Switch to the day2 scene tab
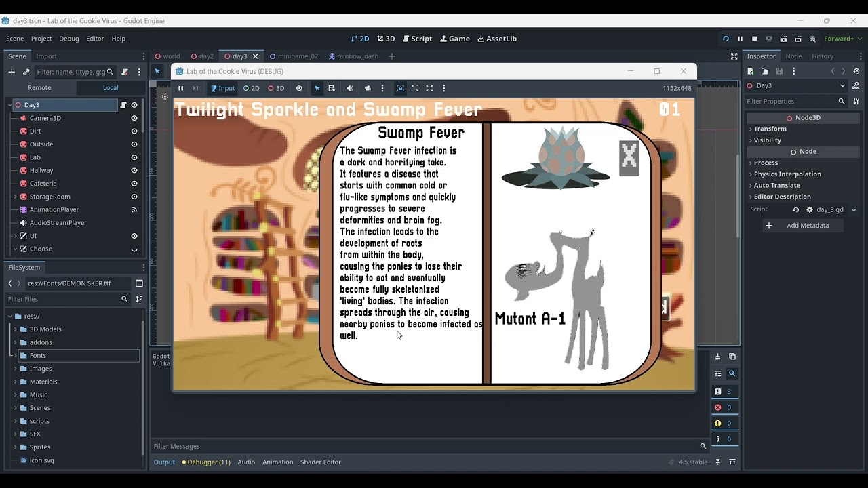The image size is (868, 488). (202, 56)
